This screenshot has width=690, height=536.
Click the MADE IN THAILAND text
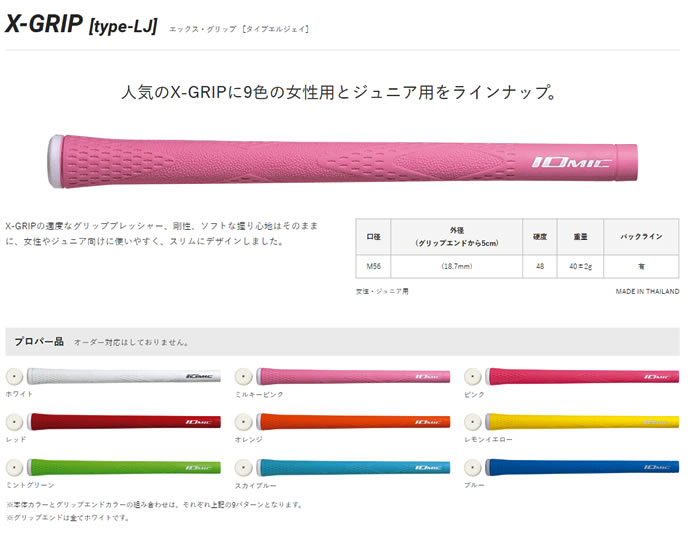[x=647, y=291]
